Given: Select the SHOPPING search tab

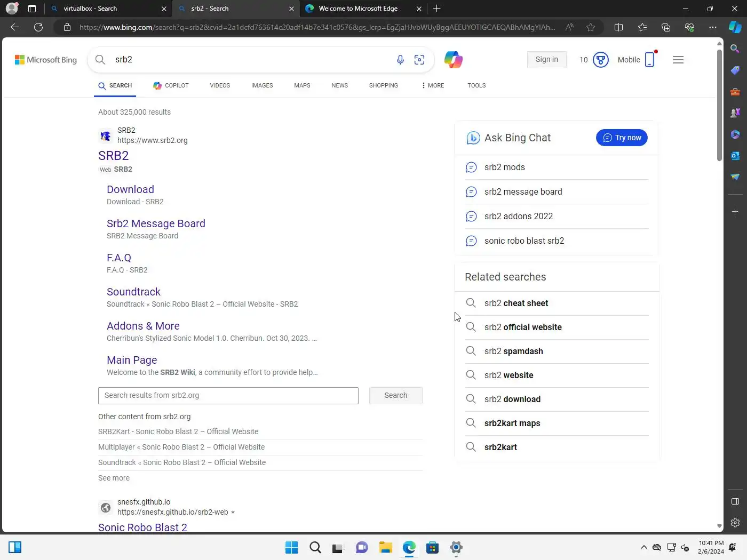Looking at the screenshot, I should coord(383,85).
